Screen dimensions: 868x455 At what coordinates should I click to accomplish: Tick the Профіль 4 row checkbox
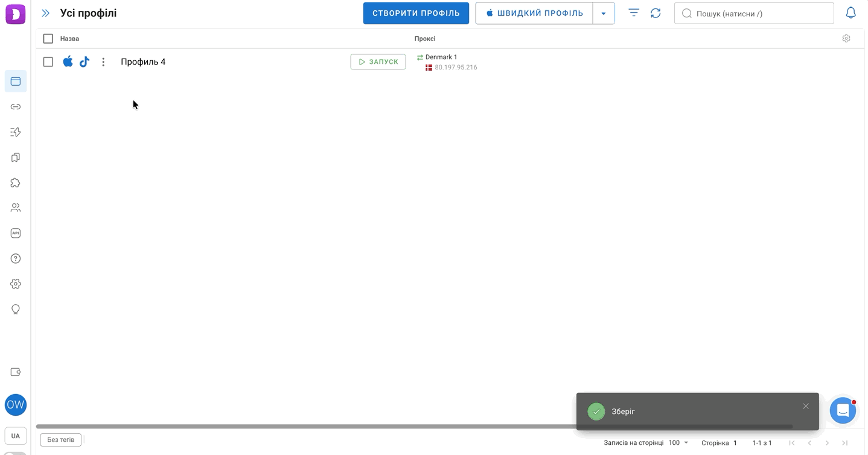pos(48,62)
